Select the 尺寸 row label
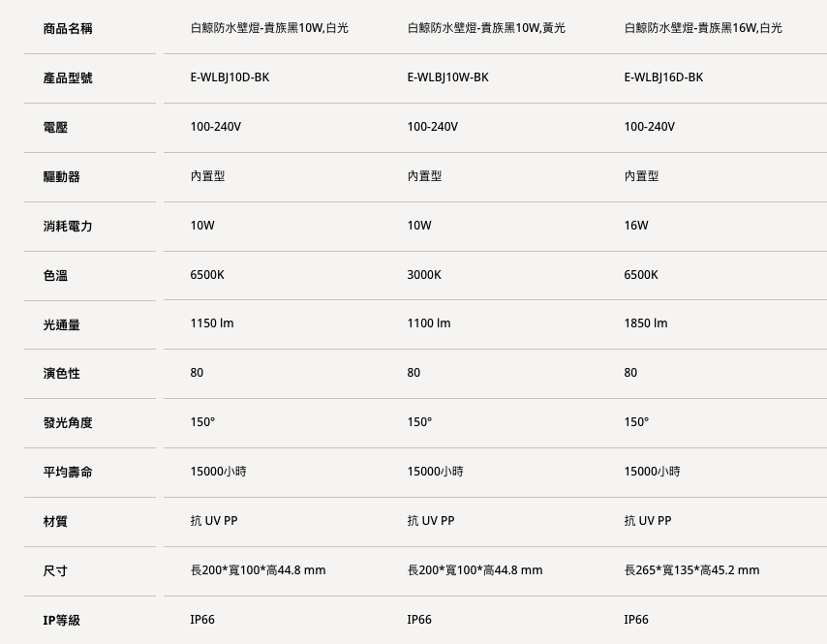This screenshot has height=644, width=827. 55,571
